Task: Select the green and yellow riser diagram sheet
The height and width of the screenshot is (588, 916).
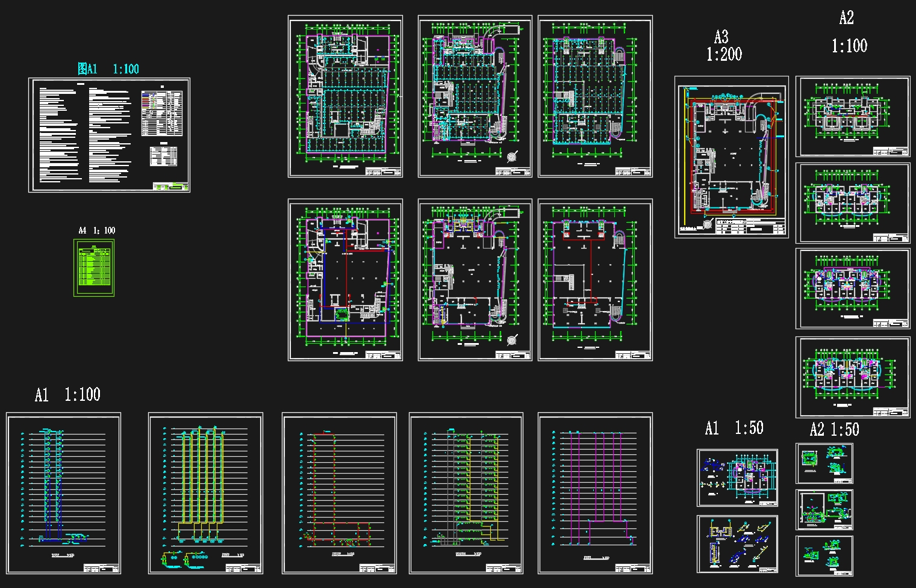Action: [466, 494]
